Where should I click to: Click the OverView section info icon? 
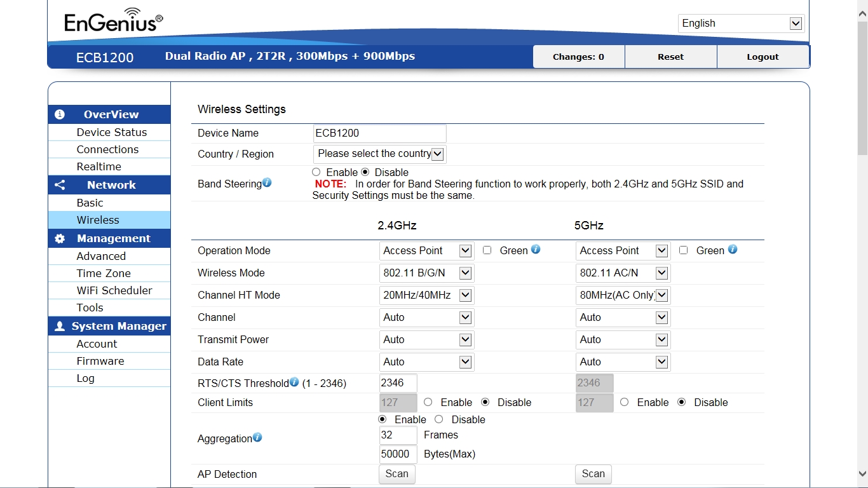pyautogui.click(x=60, y=114)
